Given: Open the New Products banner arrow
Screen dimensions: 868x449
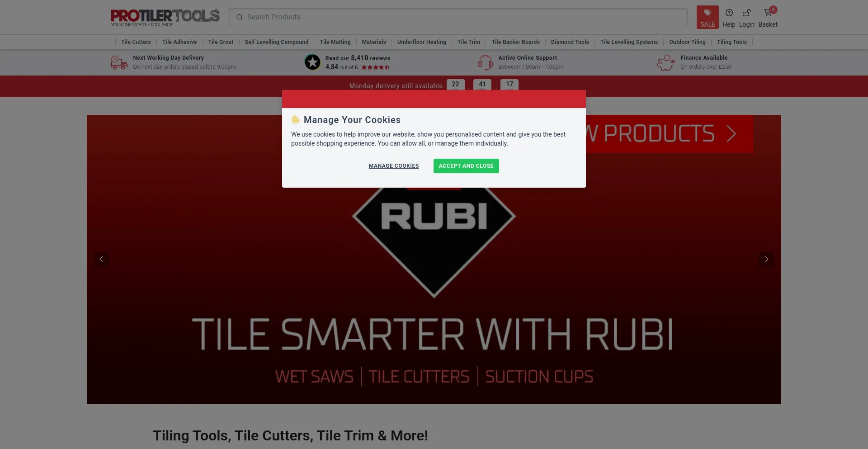Looking at the screenshot, I should (731, 134).
